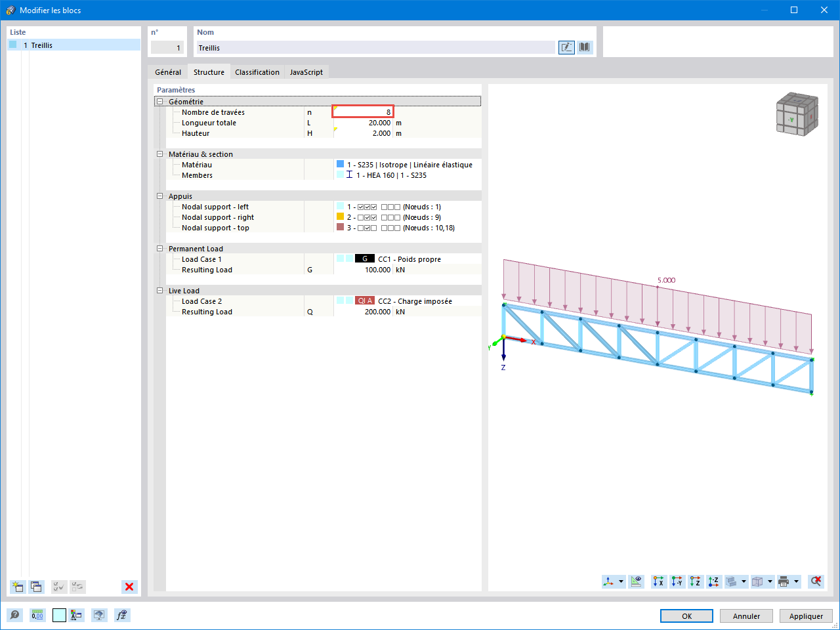Collapse the Matériau & section group

click(159, 154)
